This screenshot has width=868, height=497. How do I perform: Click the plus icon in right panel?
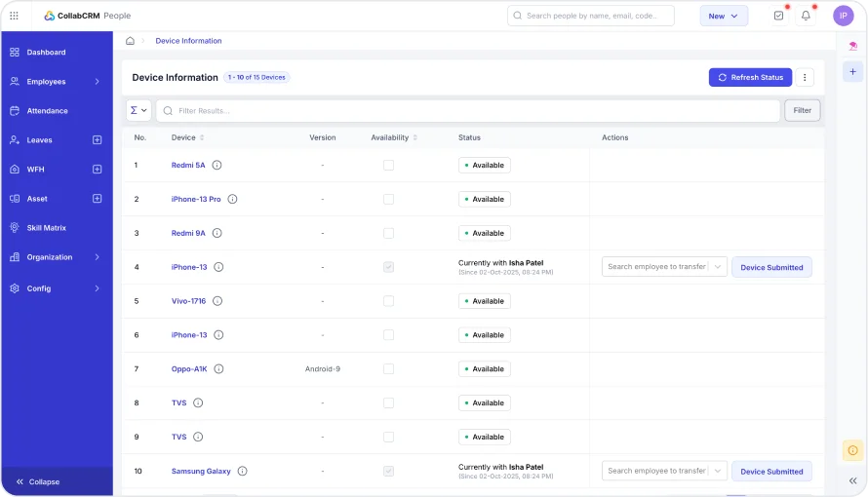[x=852, y=72]
